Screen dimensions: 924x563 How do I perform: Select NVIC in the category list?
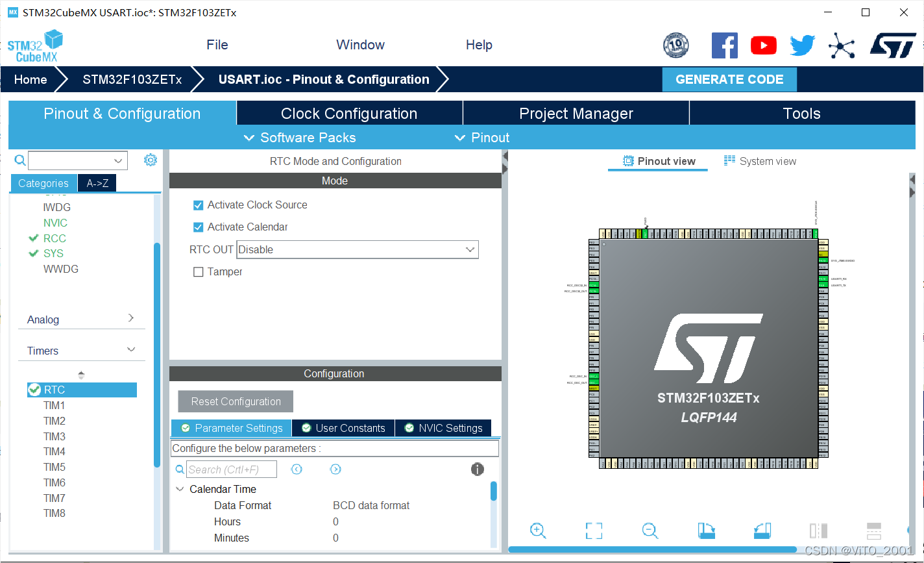tap(55, 223)
